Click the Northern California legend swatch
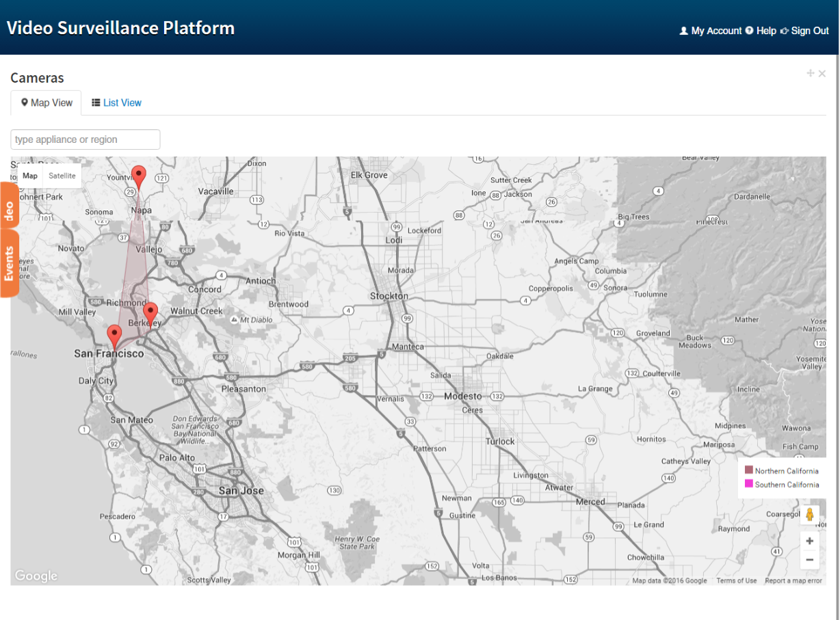This screenshot has height=620, width=840. click(749, 470)
